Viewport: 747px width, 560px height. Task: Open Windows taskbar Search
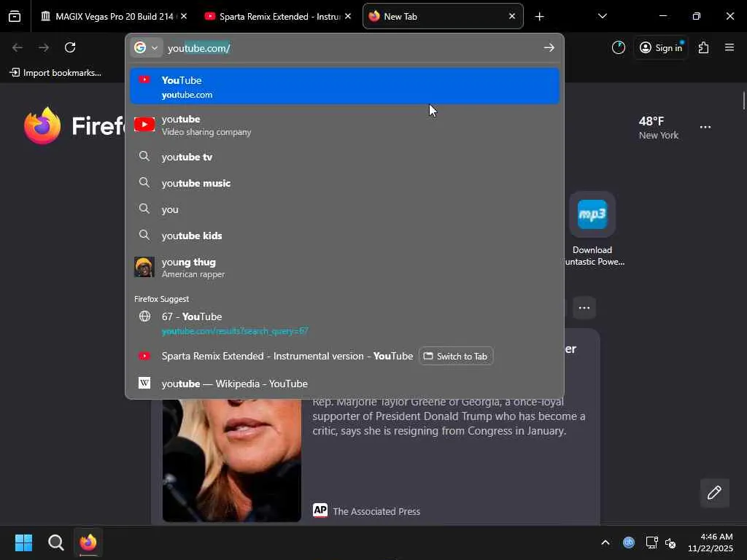(55, 542)
